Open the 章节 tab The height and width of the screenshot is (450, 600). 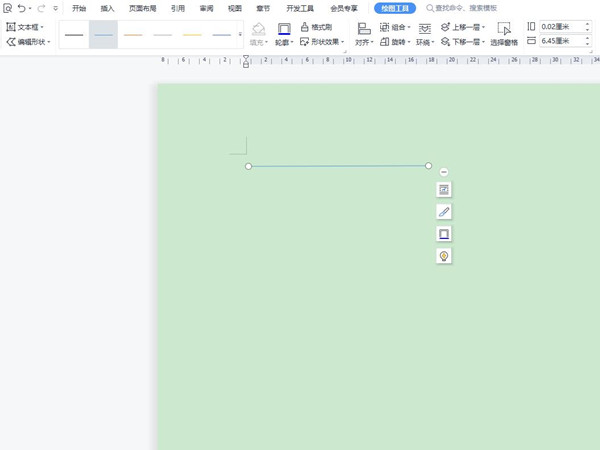point(263,8)
